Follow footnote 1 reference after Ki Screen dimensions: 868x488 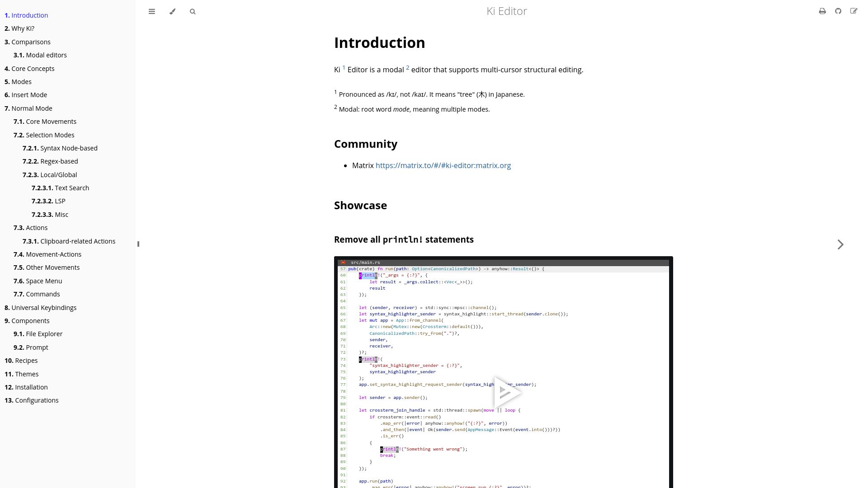tap(344, 68)
